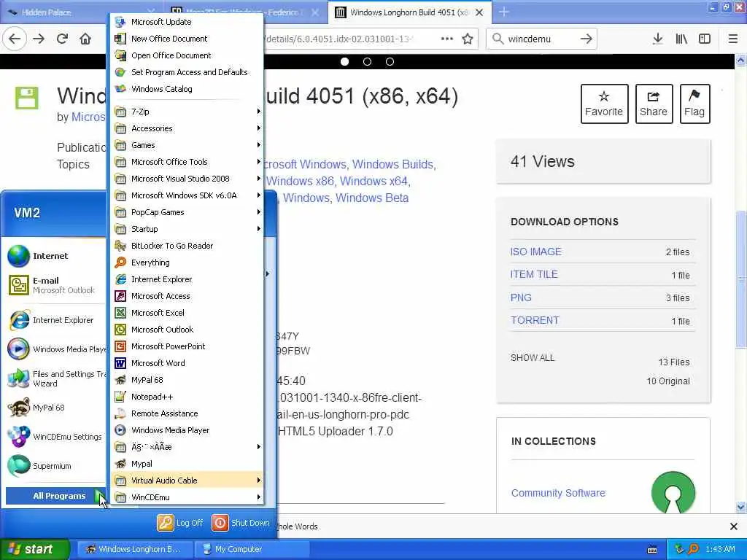Start Remote Assistance
This screenshot has width=747, height=560.
click(x=187, y=413)
